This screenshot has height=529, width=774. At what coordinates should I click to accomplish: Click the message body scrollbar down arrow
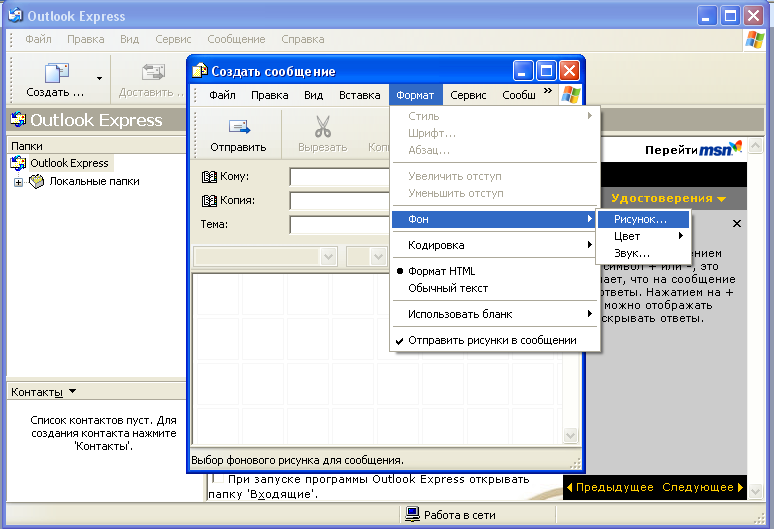pyautogui.click(x=570, y=435)
